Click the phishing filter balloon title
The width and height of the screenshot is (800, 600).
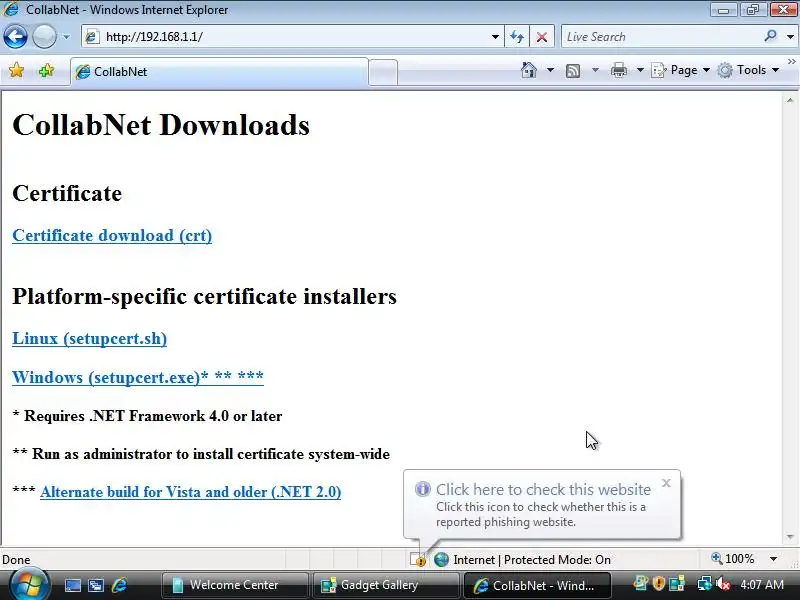point(543,489)
